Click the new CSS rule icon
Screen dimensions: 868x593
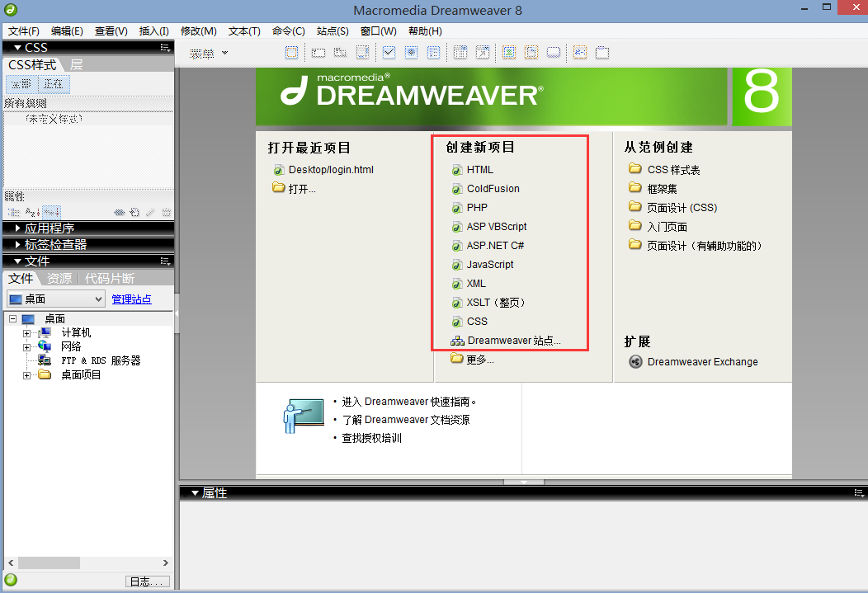click(134, 213)
